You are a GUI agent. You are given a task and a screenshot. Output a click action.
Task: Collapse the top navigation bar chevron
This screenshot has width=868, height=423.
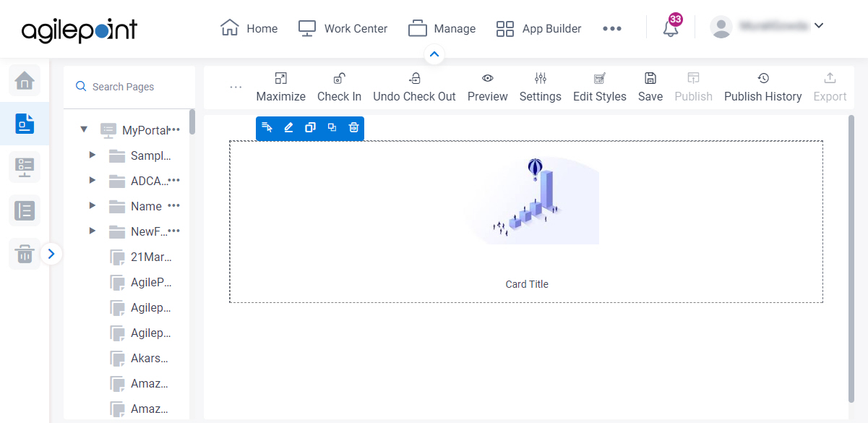[434, 54]
